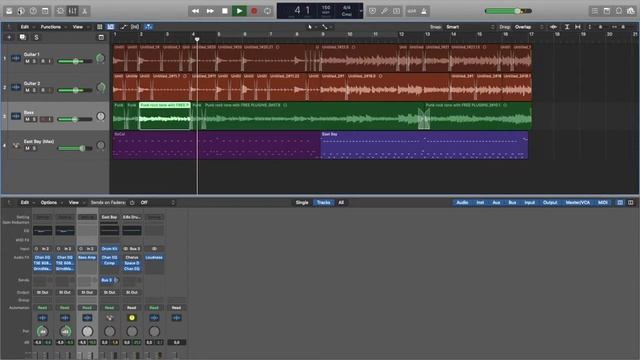The height and width of the screenshot is (360, 640).
Task: Open the Quick Help icon
Action: (x=33, y=11)
